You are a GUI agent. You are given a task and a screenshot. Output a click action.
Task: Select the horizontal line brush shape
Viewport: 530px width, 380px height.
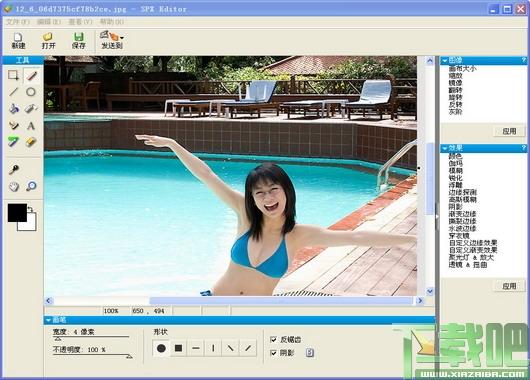click(x=196, y=348)
